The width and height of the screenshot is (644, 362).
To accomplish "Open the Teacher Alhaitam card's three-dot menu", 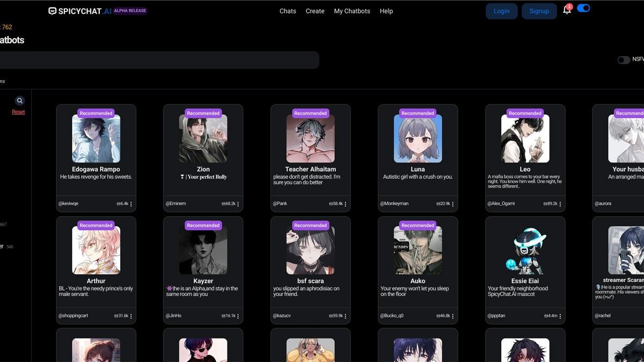I will (x=346, y=204).
